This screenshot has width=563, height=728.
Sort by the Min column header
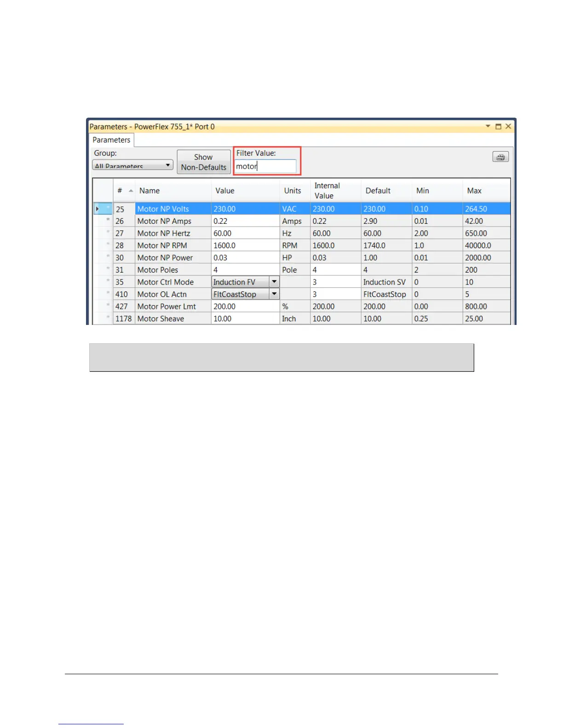(x=437, y=190)
